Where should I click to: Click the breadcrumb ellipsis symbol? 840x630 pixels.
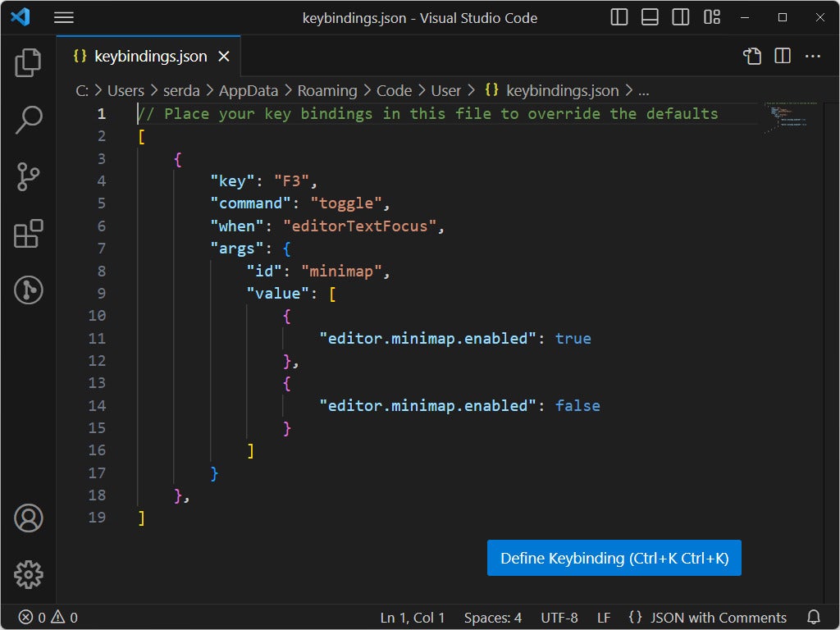click(644, 92)
